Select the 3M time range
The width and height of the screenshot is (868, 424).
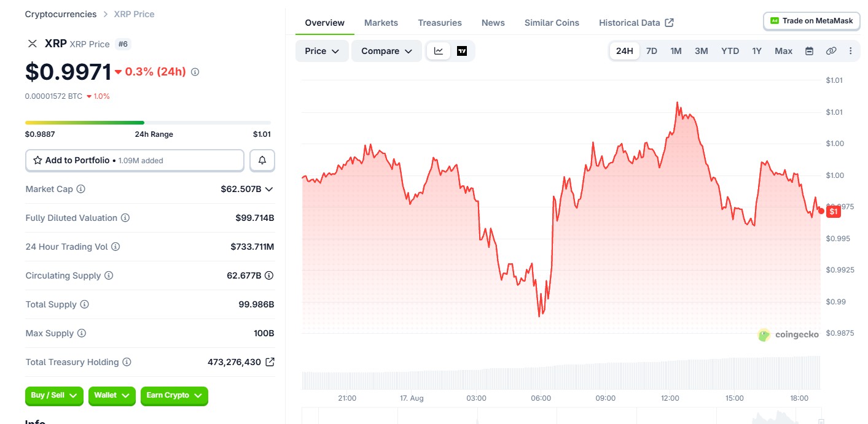click(x=701, y=51)
